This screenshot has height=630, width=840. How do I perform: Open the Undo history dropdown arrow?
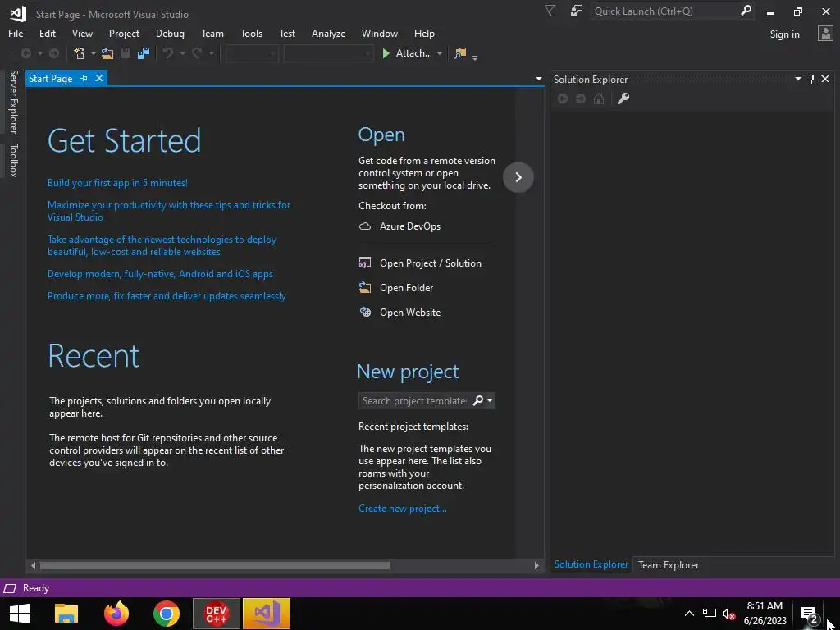click(x=182, y=53)
